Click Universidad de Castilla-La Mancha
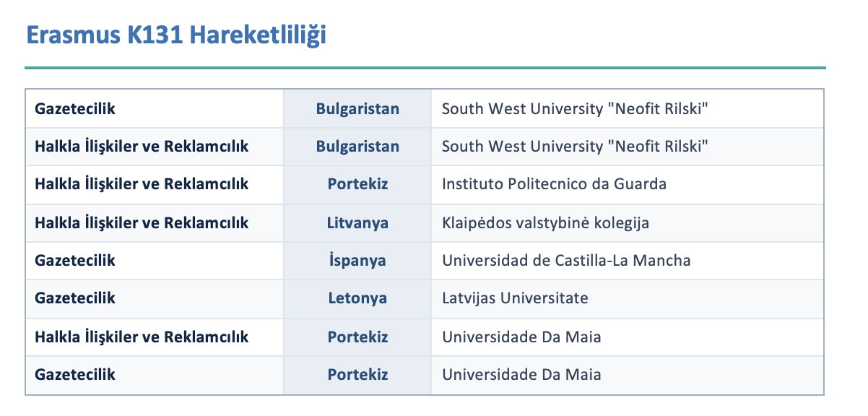The width and height of the screenshot is (868, 416). coord(566,260)
